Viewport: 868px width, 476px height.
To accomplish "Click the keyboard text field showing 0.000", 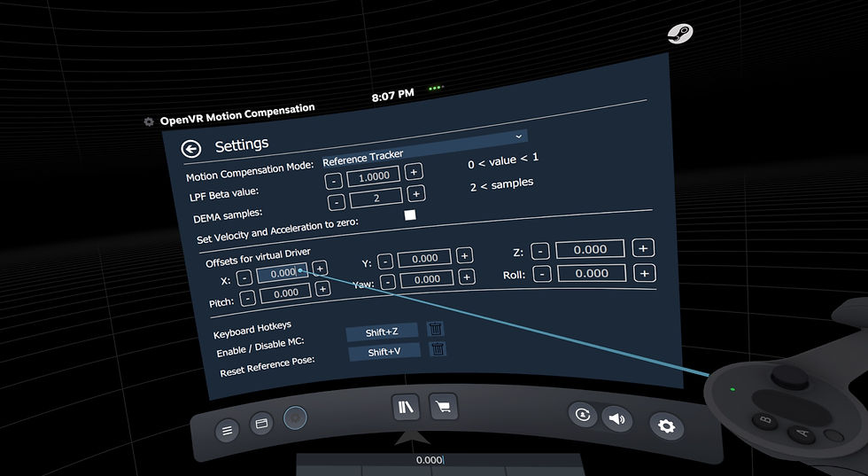I will click(439, 460).
